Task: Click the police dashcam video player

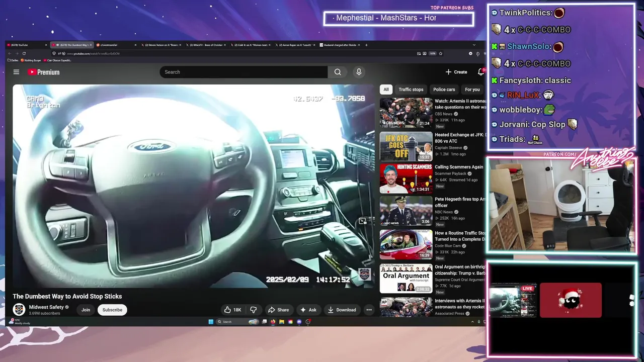Action: click(x=194, y=186)
